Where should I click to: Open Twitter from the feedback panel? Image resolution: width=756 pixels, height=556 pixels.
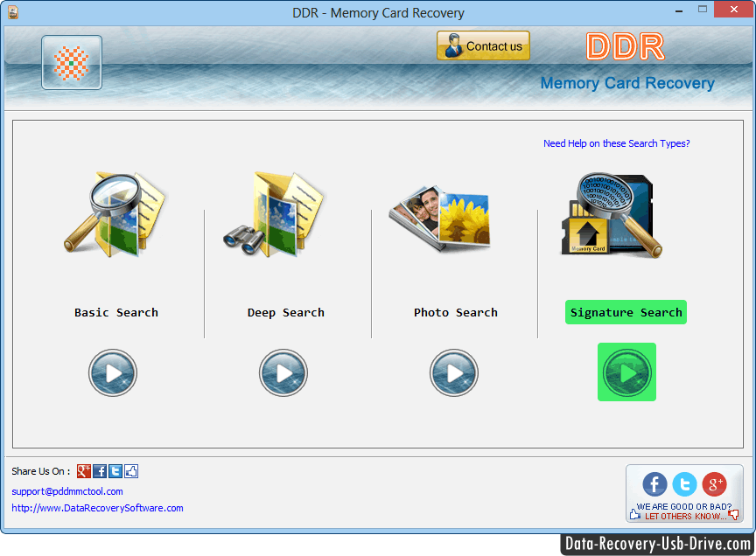click(684, 484)
